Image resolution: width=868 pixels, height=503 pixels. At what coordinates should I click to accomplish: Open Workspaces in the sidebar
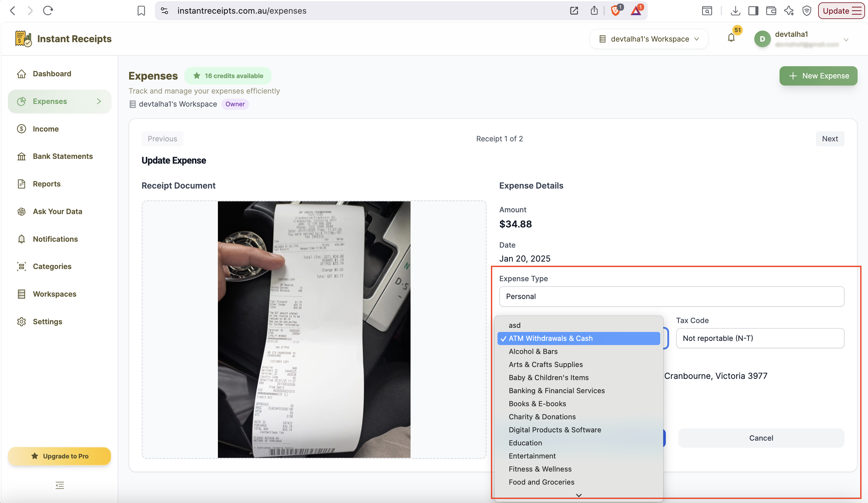point(60,294)
